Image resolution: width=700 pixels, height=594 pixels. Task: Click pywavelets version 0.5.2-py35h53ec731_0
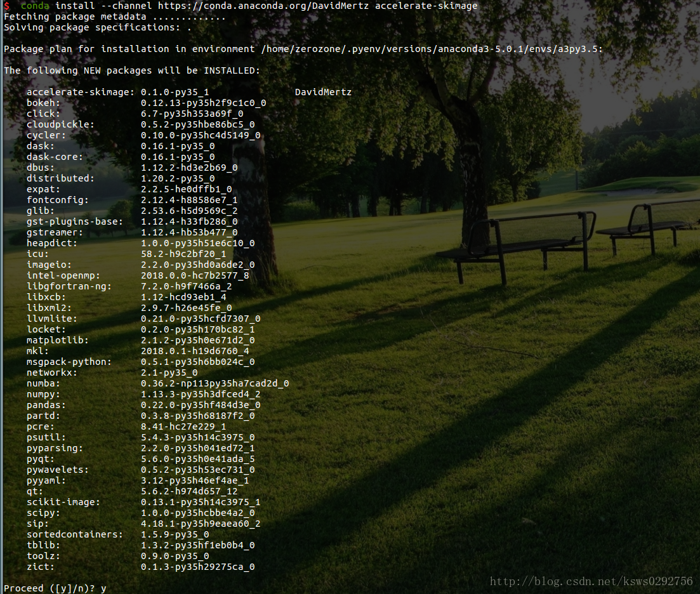pos(198,470)
